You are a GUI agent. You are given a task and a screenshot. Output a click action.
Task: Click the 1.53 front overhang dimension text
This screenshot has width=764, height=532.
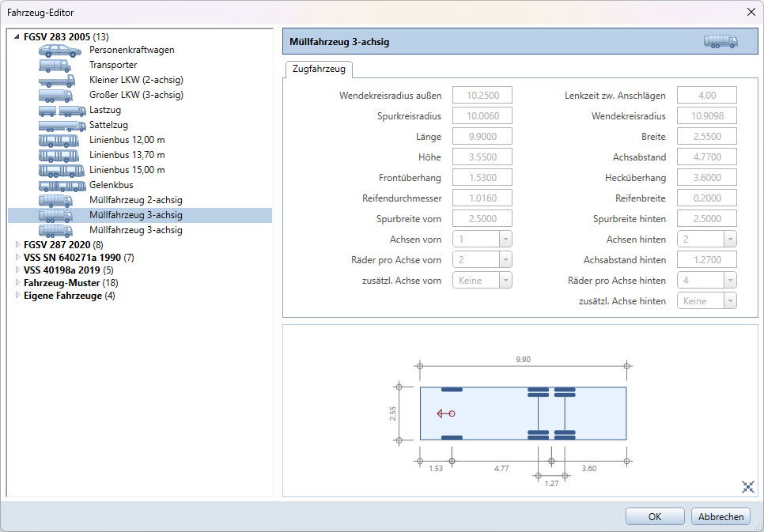436,469
